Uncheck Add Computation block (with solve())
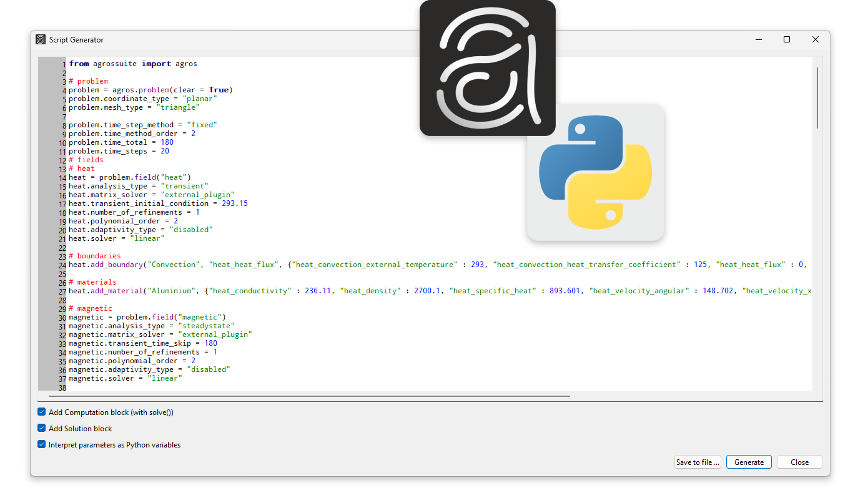868x498 pixels. coord(42,412)
